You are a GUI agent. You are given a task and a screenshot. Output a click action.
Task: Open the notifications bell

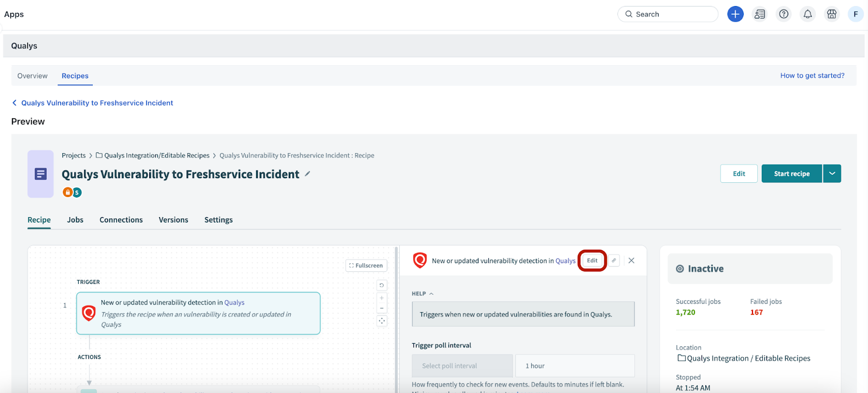(807, 14)
